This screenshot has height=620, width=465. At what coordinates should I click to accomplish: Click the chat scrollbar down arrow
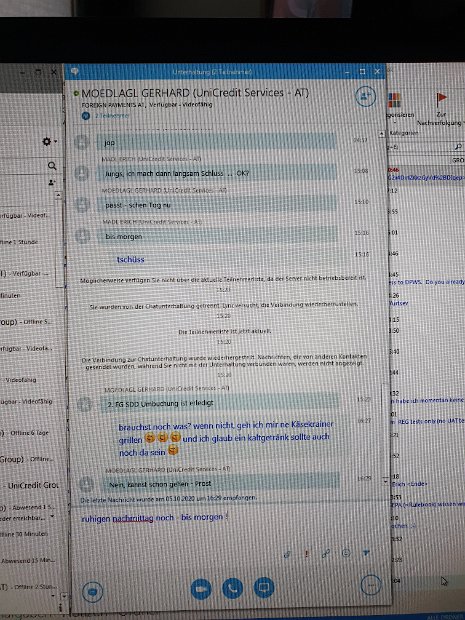coord(386,481)
